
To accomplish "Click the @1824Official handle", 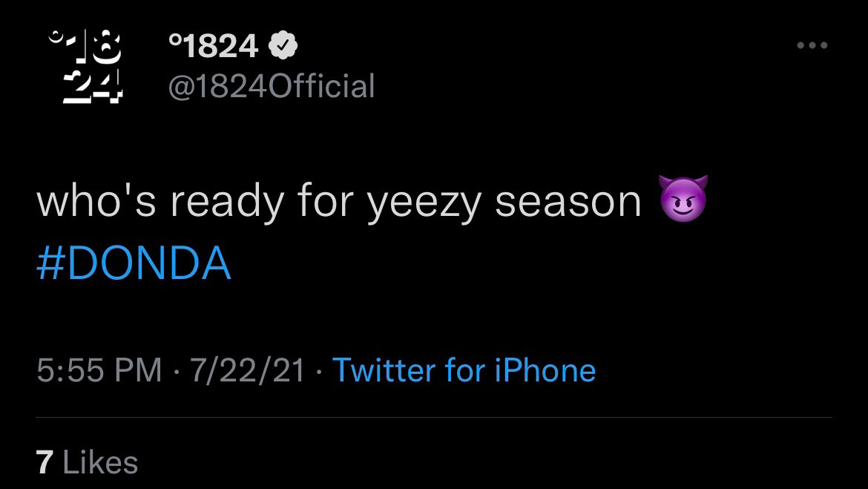I will (x=272, y=86).
